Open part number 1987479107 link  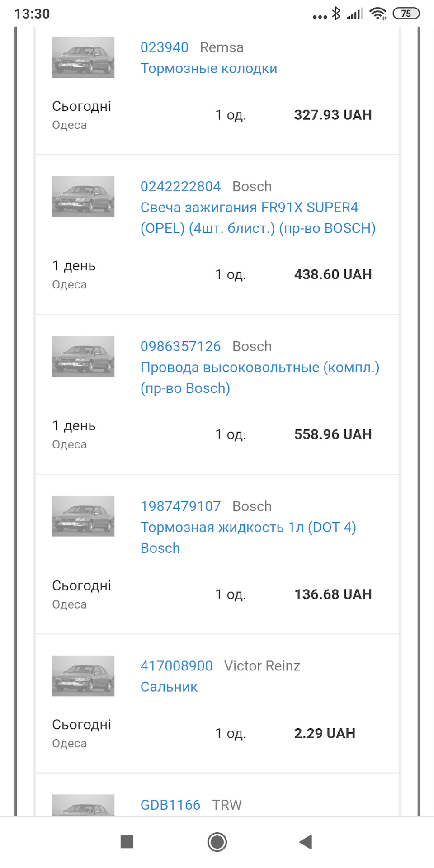pyautogui.click(x=181, y=506)
